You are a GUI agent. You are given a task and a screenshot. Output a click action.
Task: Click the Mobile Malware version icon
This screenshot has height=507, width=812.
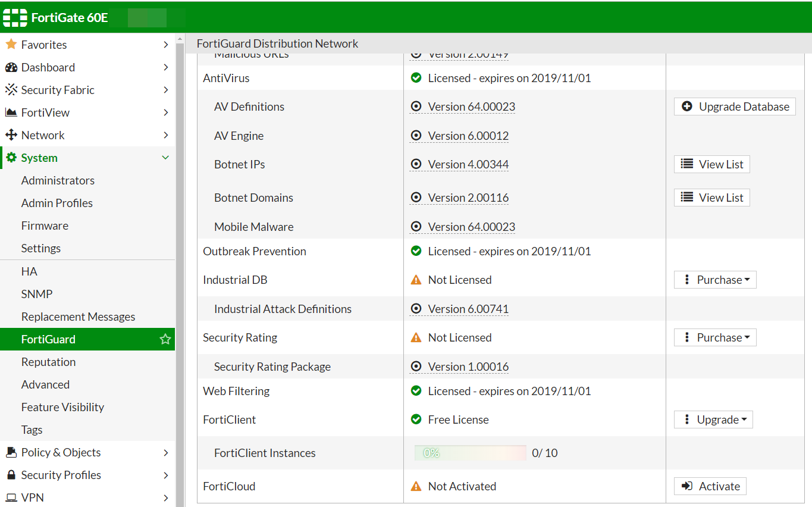pos(416,227)
